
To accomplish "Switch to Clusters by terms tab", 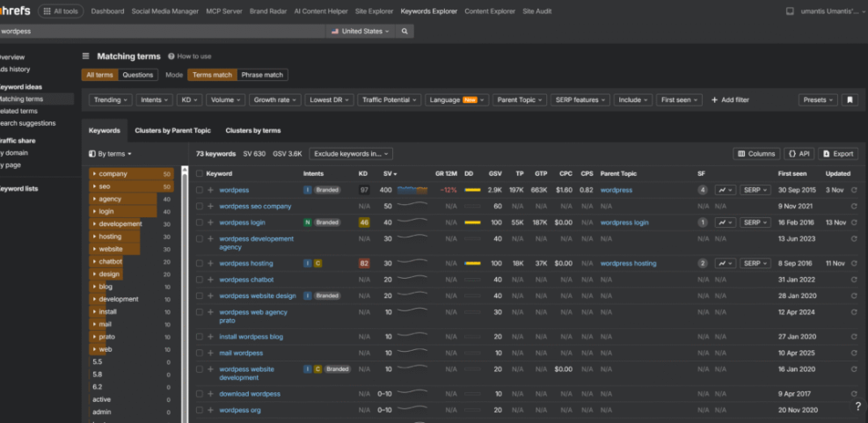I will pos(253,131).
